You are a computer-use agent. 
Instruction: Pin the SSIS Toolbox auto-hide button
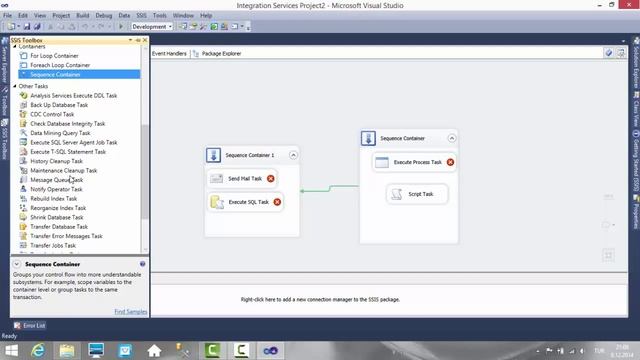click(138, 40)
